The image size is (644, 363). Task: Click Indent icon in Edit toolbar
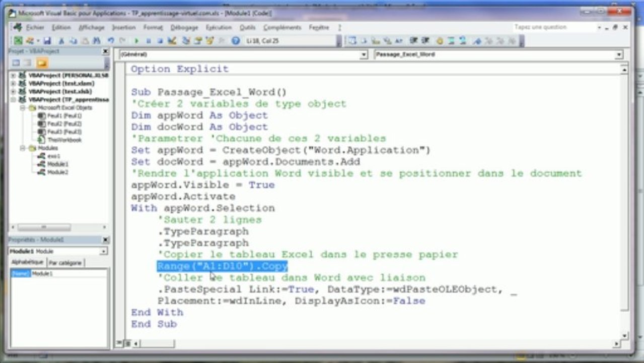pyautogui.click(x=413, y=41)
